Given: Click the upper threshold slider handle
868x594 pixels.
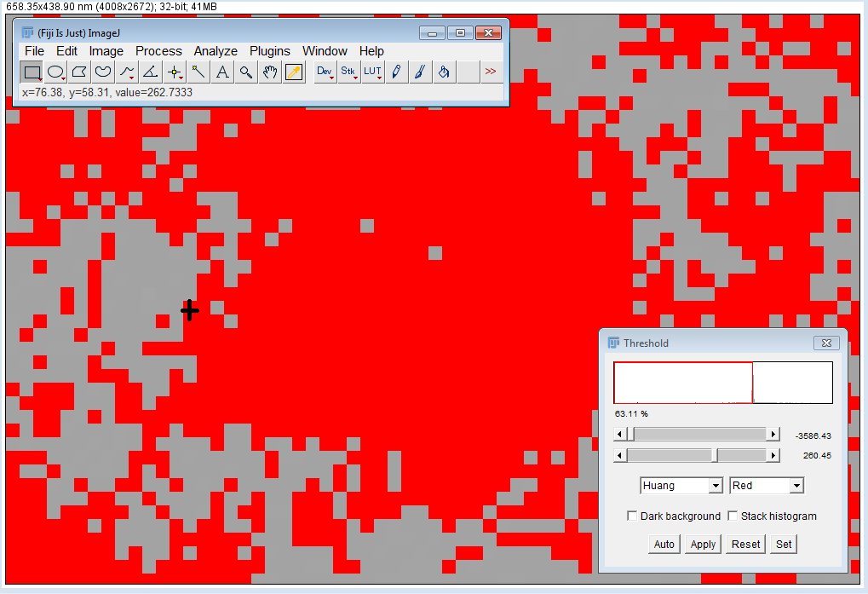Looking at the screenshot, I should pyautogui.click(x=716, y=456).
